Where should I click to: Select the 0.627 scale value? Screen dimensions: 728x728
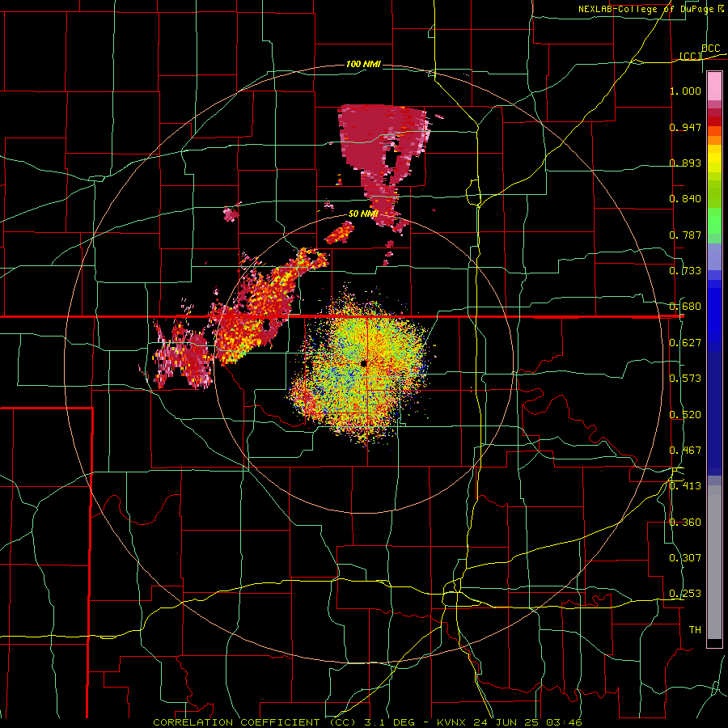click(x=685, y=343)
